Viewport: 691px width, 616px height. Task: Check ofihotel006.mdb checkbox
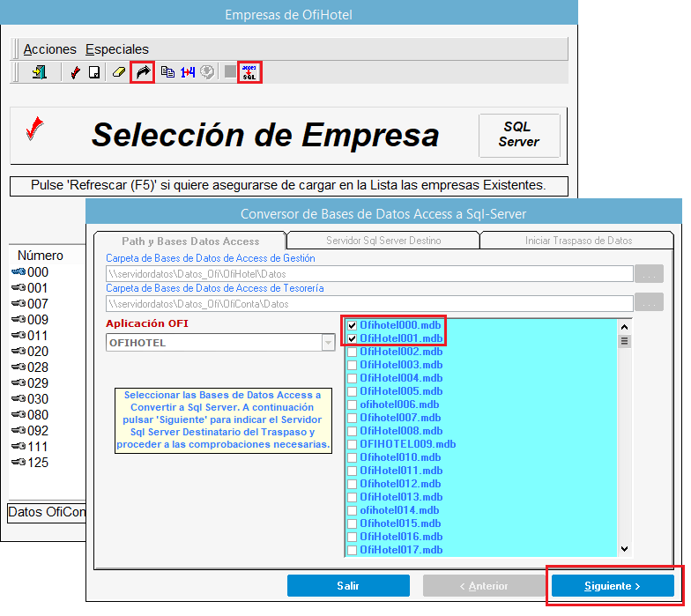(353, 405)
